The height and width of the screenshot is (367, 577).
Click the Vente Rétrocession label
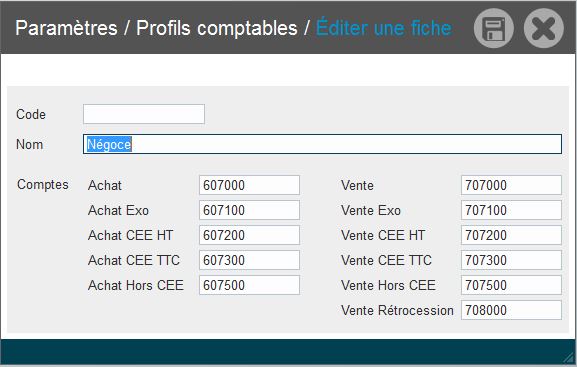point(397,310)
